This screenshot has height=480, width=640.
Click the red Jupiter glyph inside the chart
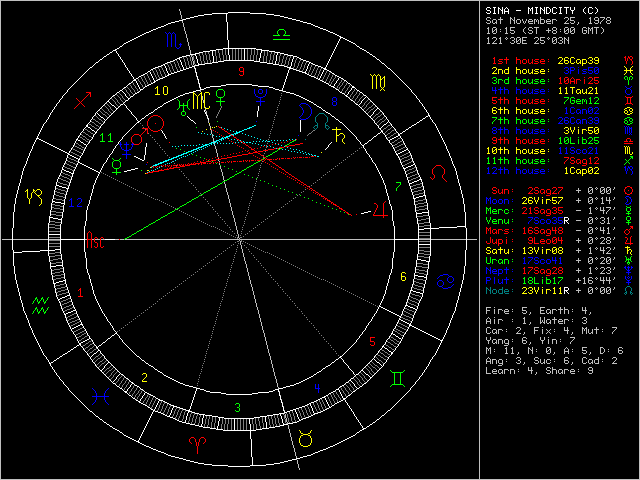[x=379, y=210]
